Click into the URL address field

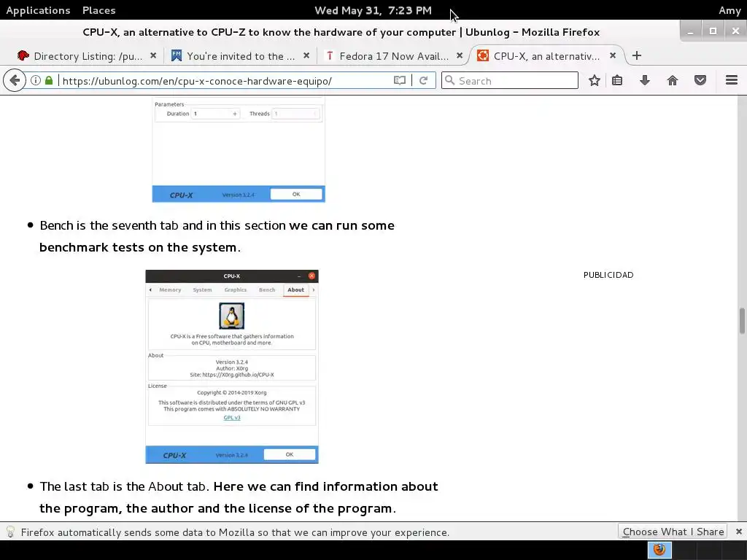224,80
